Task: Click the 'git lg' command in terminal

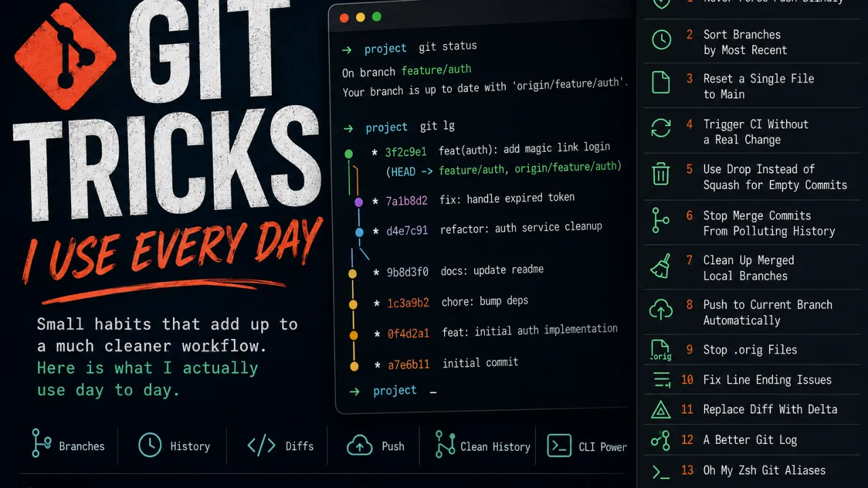Action: coord(437,126)
